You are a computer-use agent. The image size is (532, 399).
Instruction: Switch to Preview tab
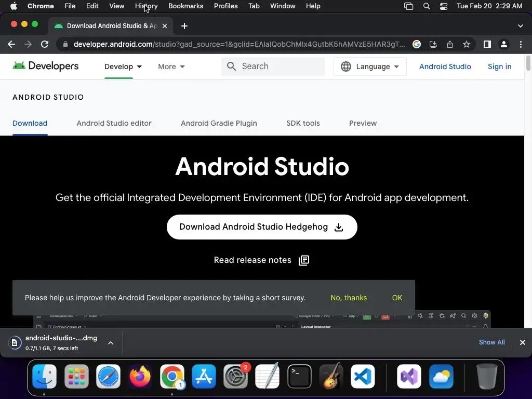tap(363, 123)
